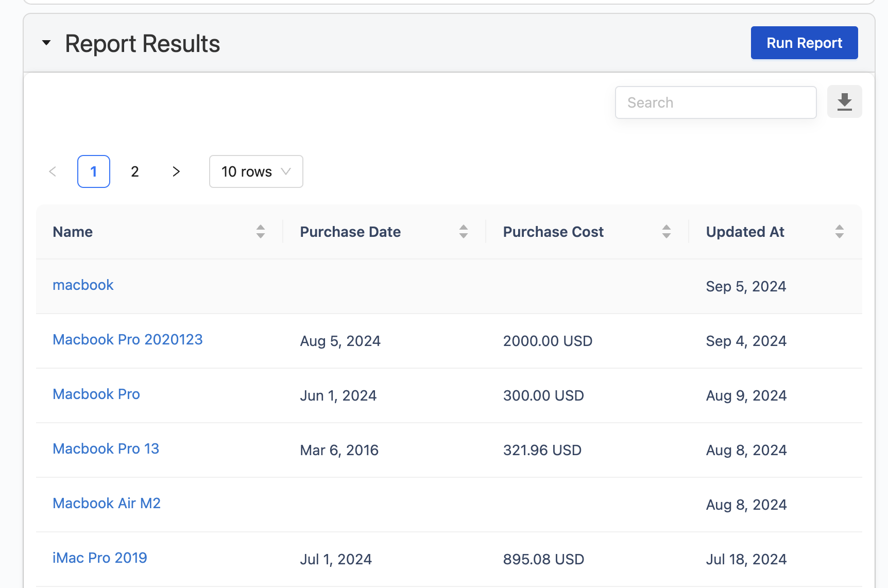888x588 pixels.
Task: Select page 1 in pagination
Action: (x=94, y=171)
